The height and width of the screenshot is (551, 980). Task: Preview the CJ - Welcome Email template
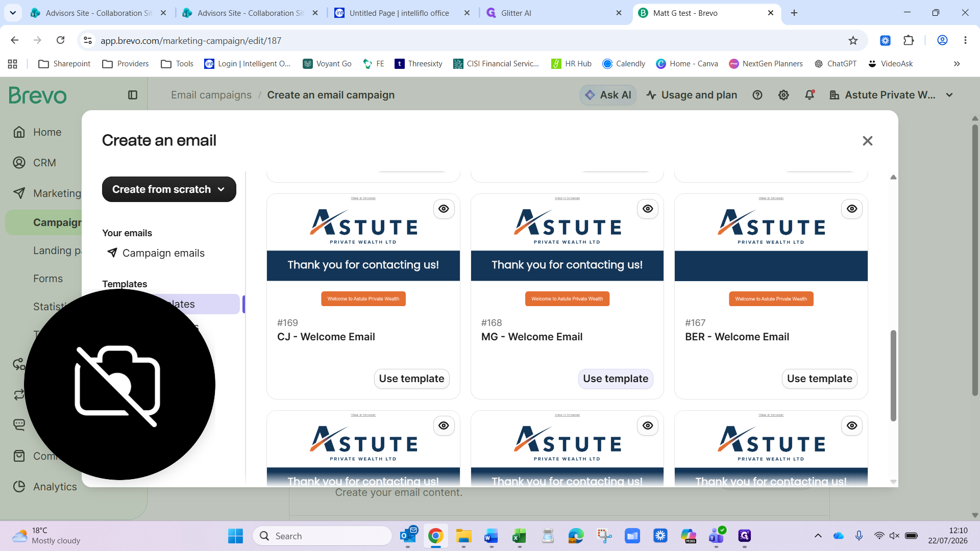pos(444,209)
